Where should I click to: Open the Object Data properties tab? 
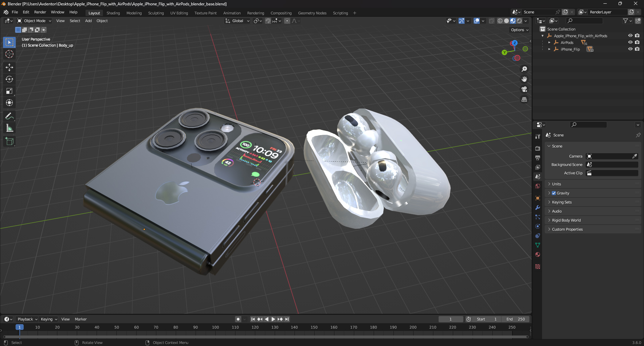pos(538,245)
